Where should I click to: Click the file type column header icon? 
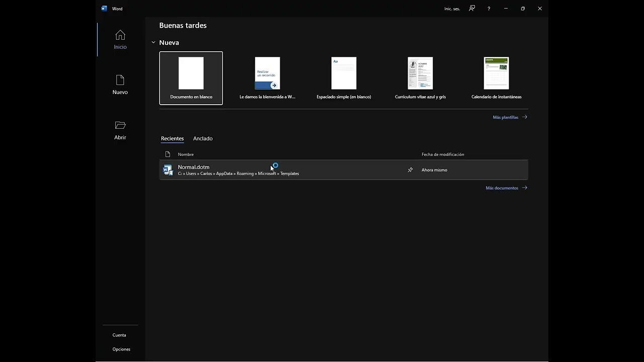[x=168, y=154]
